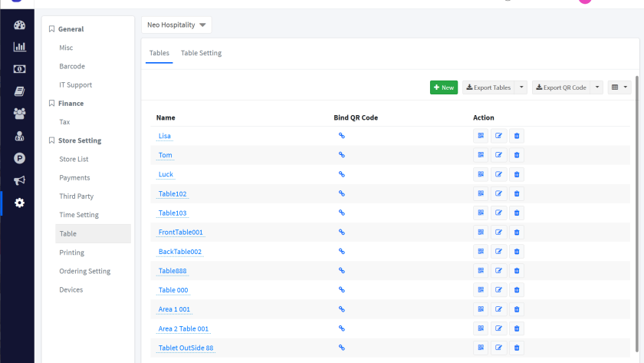Click the green New button

(444, 87)
